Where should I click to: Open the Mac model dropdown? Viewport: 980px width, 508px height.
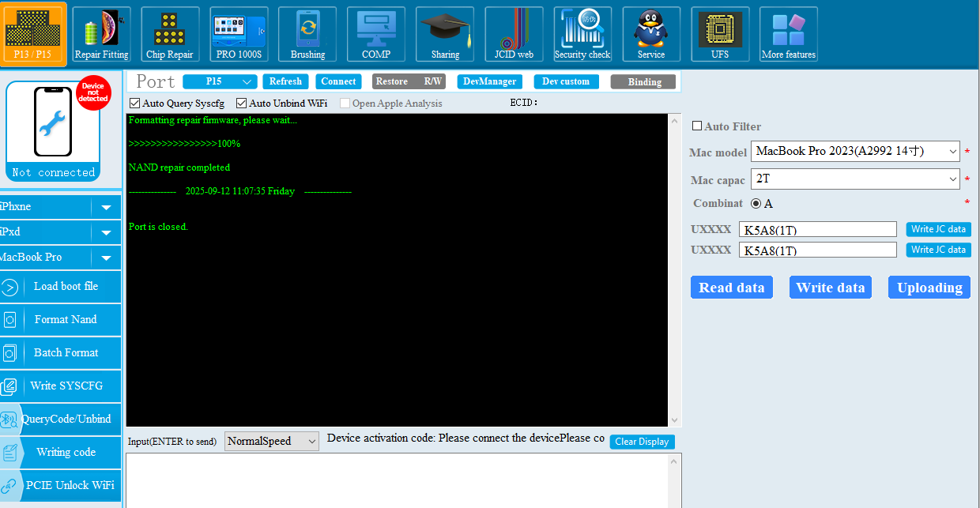tap(855, 151)
